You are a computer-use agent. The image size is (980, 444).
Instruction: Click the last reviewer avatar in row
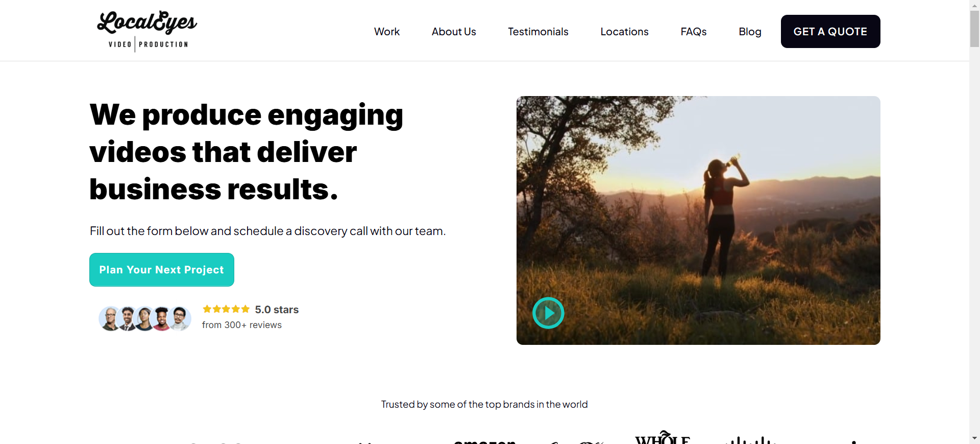(x=179, y=319)
